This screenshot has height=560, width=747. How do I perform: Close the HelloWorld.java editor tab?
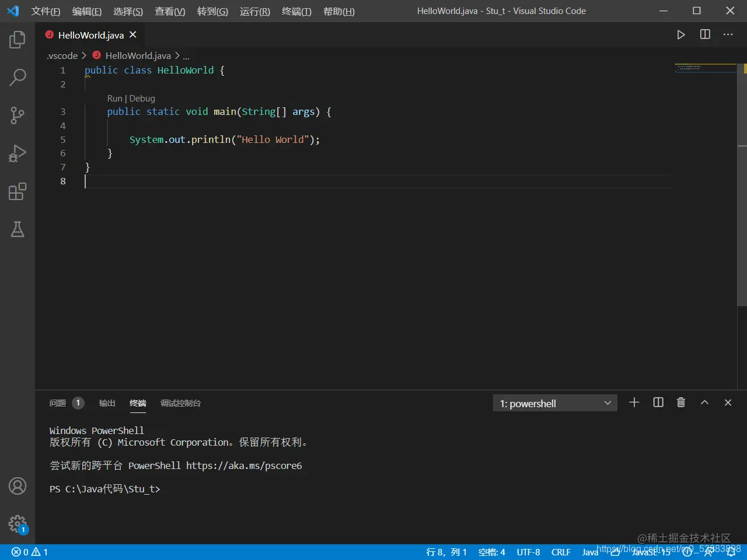tap(133, 35)
